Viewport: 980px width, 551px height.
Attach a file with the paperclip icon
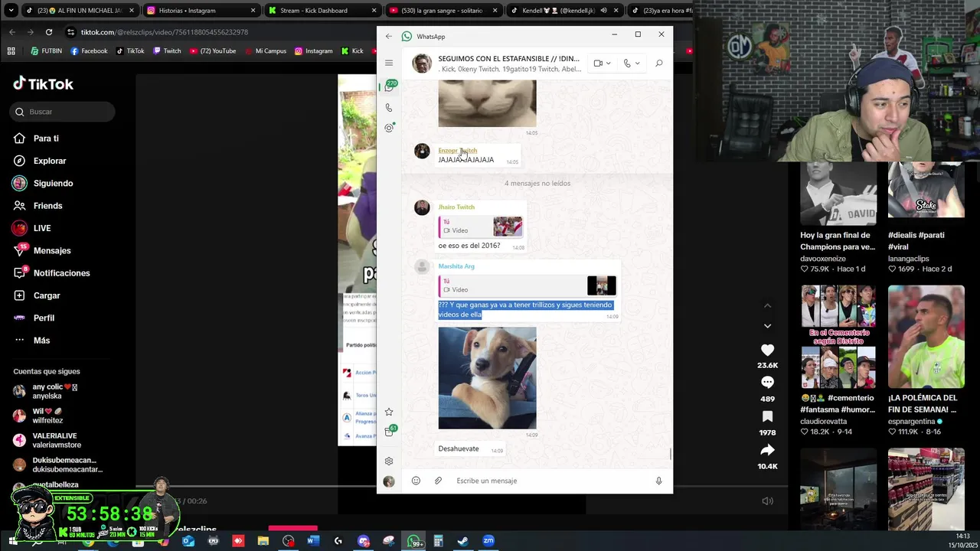point(438,481)
